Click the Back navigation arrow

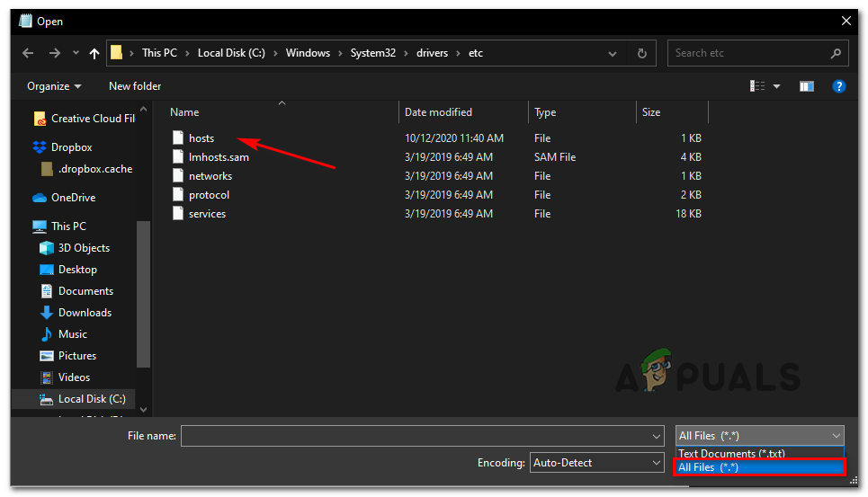(28, 53)
